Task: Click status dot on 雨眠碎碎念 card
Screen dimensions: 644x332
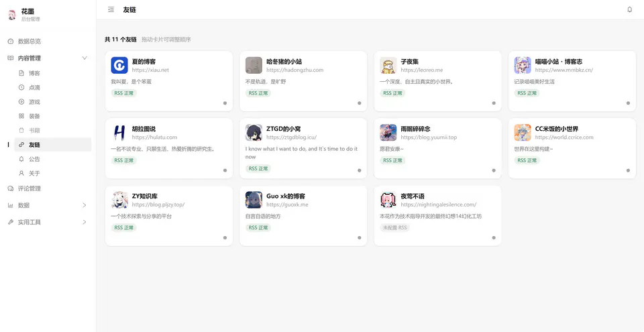Action: pos(494,170)
